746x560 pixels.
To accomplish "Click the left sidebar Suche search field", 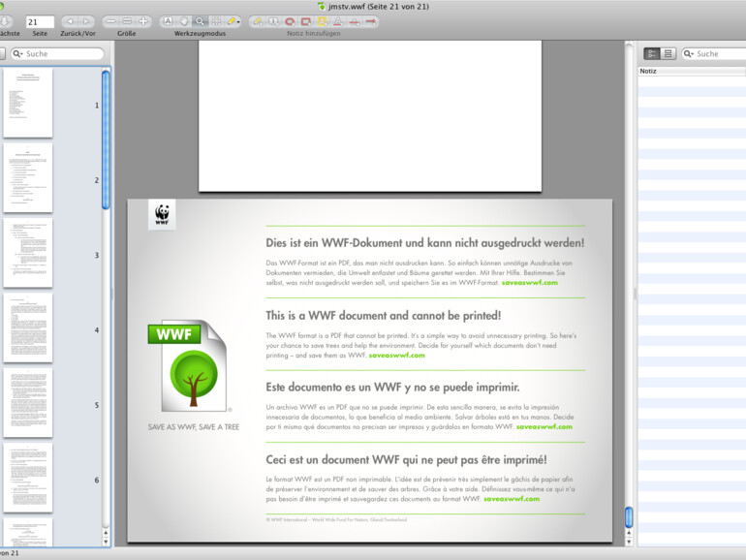I will pyautogui.click(x=57, y=53).
